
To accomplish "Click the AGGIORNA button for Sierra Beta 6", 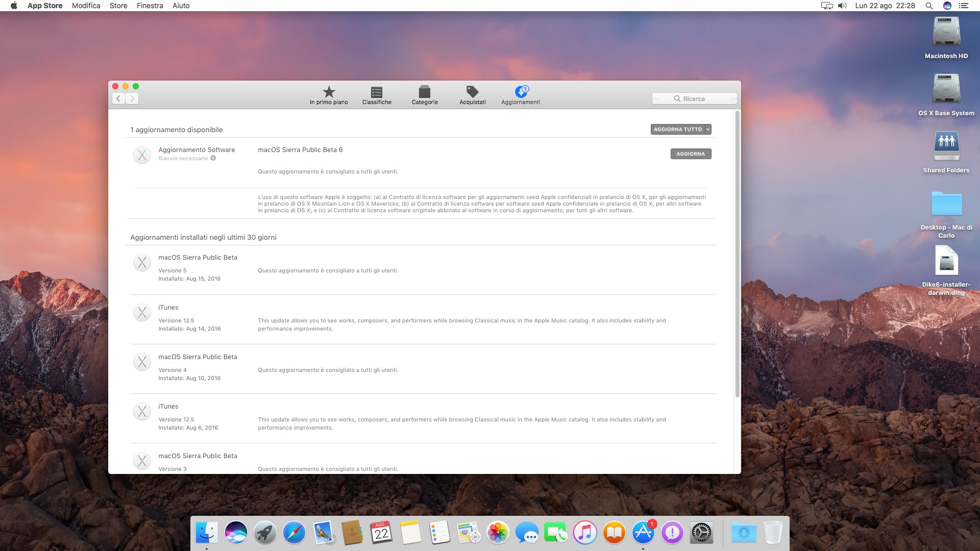I will [x=690, y=154].
